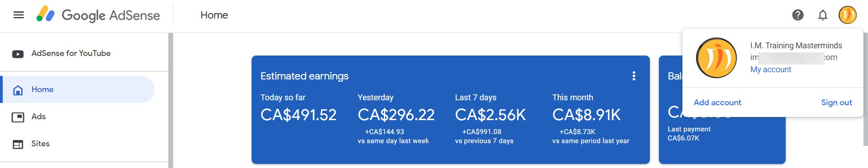The width and height of the screenshot is (868, 168).
Task: Open the notifications bell
Action: click(823, 15)
